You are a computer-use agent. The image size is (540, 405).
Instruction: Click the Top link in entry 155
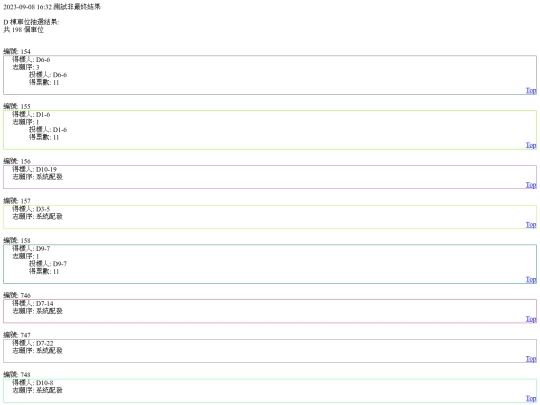click(x=531, y=145)
